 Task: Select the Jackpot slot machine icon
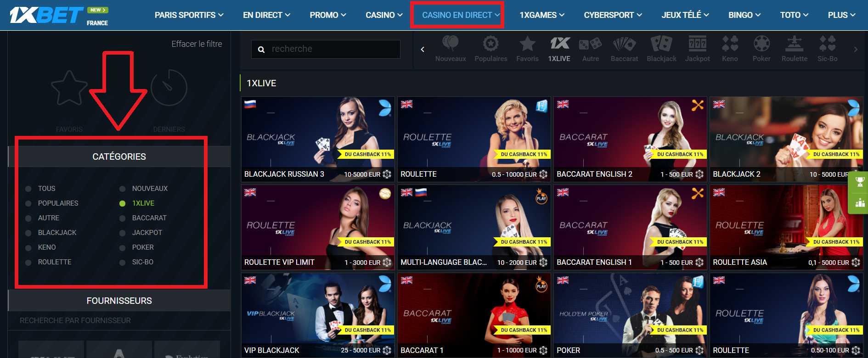click(697, 44)
